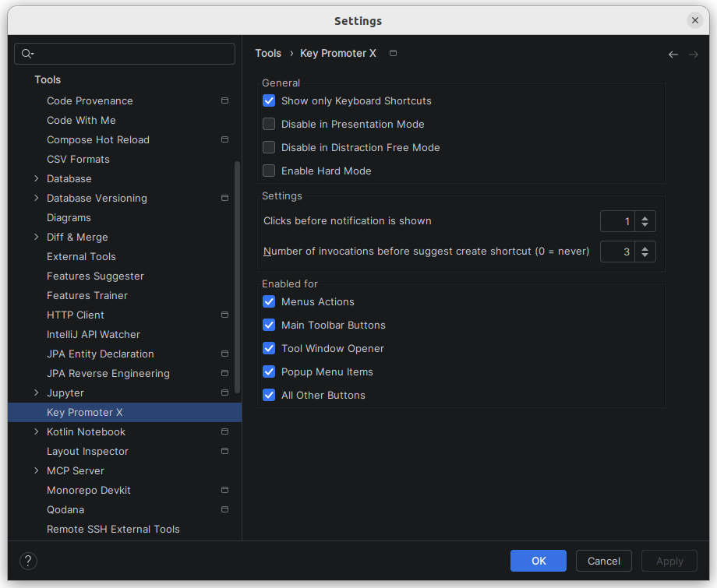
Task: Click the settings tree scrollbar
Action: tap(238, 277)
